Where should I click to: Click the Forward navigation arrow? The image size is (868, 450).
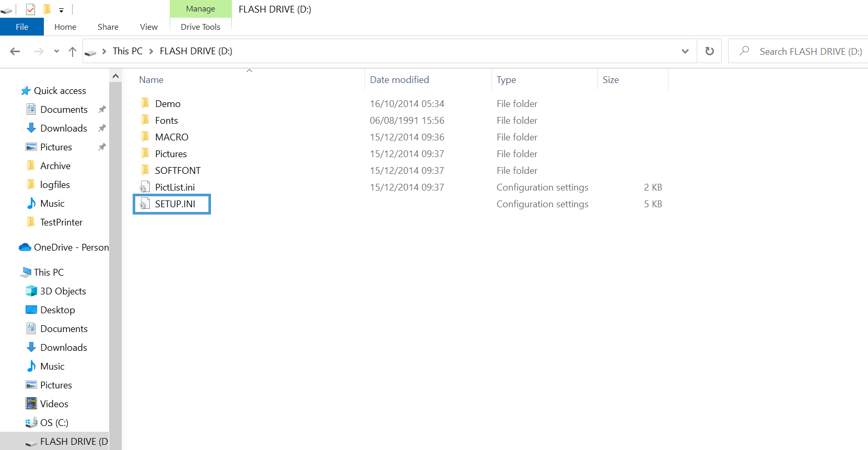[x=39, y=51]
